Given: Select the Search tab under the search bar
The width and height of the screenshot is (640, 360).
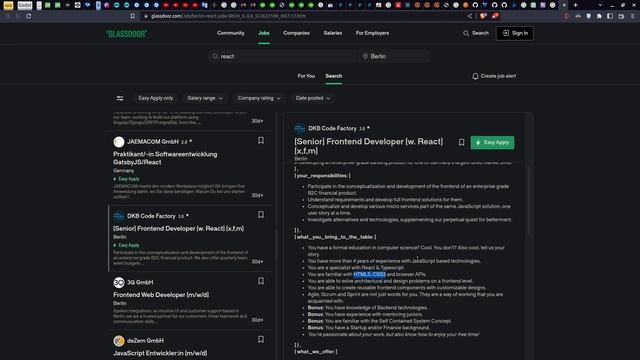Looking at the screenshot, I should click(333, 76).
